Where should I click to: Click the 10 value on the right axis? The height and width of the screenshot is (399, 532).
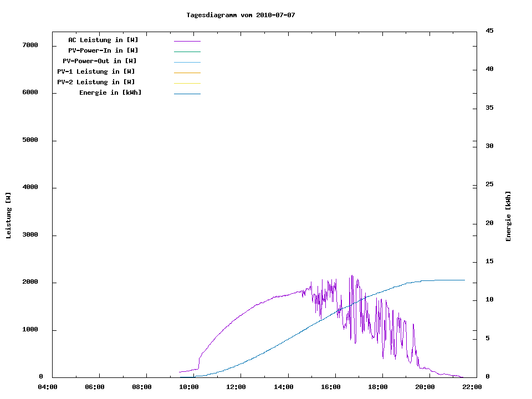489,300
